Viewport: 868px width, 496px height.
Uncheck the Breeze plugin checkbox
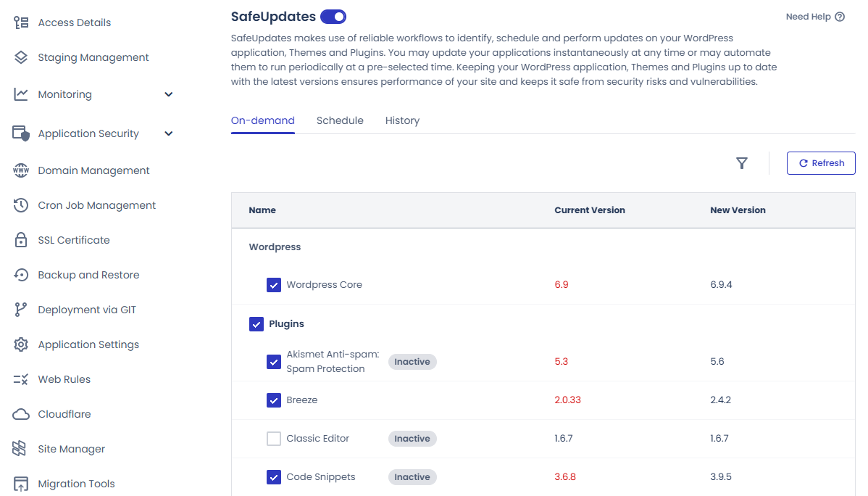[273, 400]
